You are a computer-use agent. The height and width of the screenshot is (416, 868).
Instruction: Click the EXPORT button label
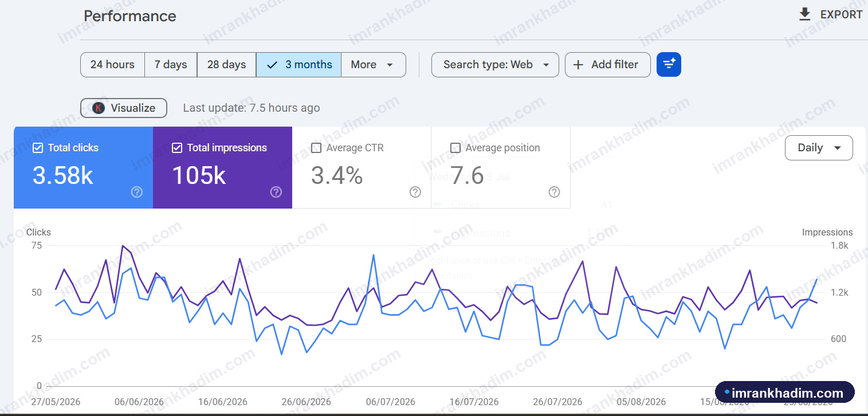[842, 14]
